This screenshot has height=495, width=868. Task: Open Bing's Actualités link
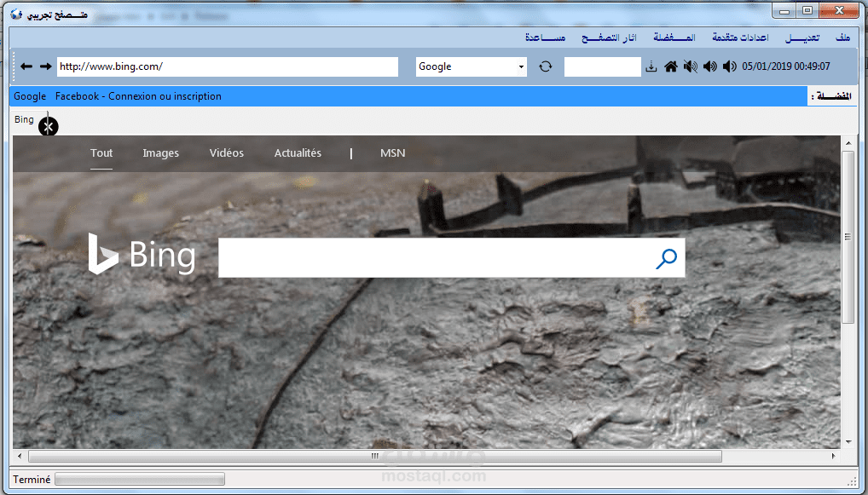298,153
